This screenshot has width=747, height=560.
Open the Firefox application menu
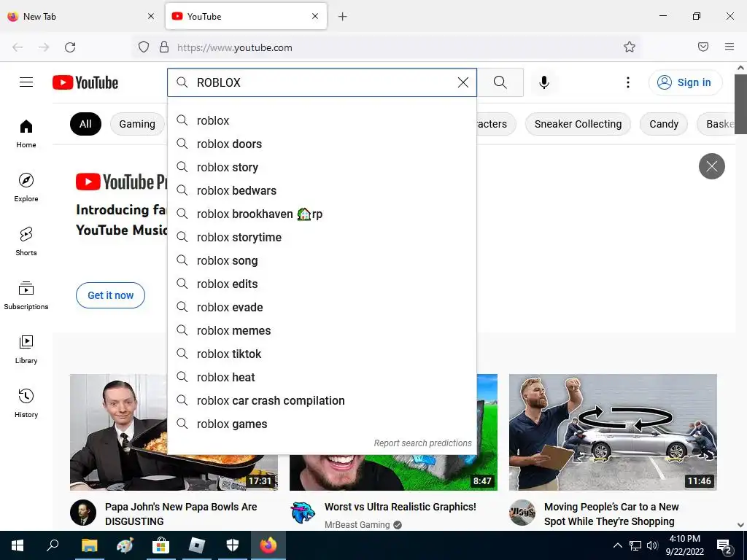pyautogui.click(x=729, y=47)
